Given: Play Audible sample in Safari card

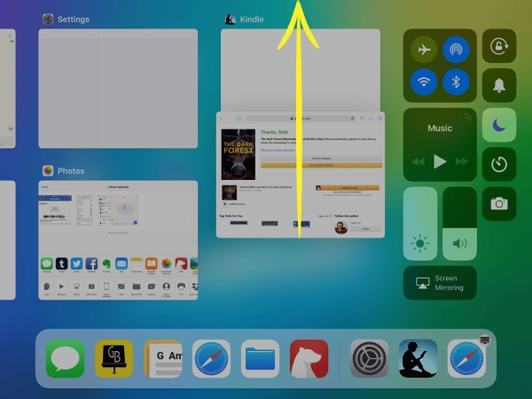Looking at the screenshot, I should [x=224, y=204].
